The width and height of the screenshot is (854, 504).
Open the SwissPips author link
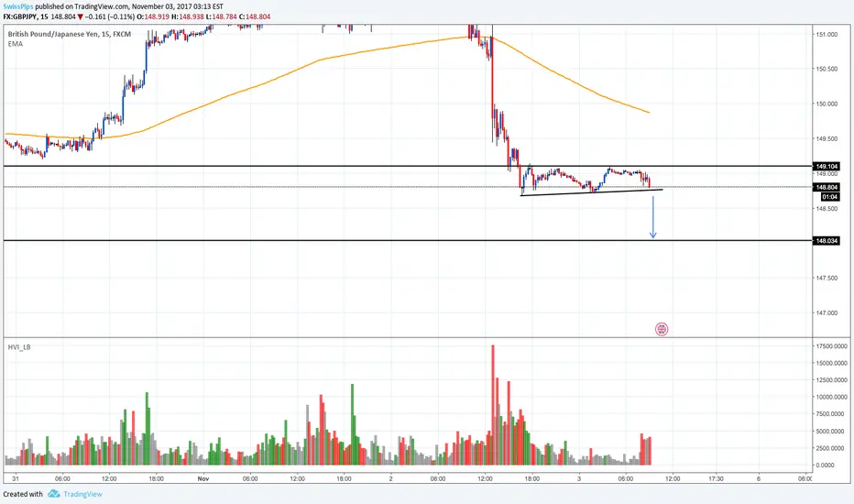[18, 6]
